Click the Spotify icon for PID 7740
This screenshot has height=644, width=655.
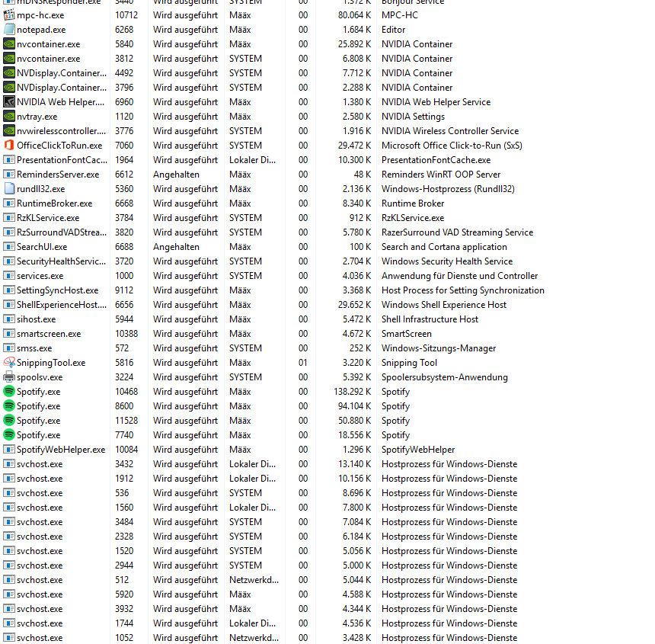tap(9, 435)
